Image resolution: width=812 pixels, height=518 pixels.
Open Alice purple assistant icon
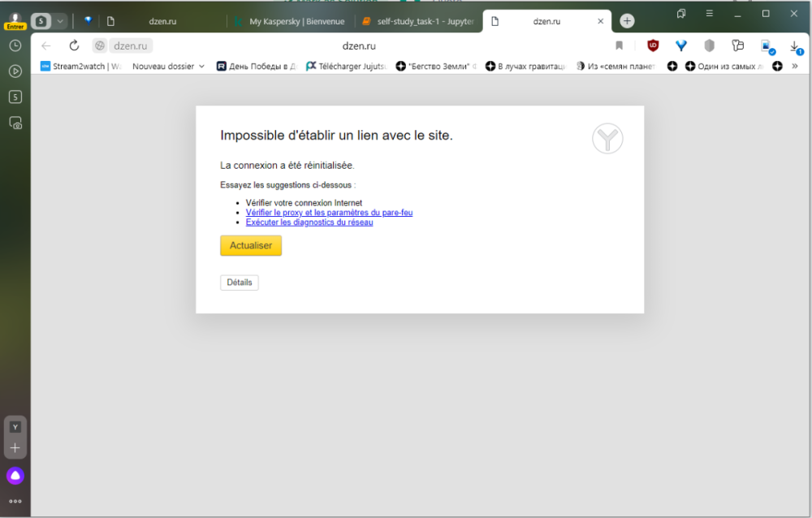(15, 476)
